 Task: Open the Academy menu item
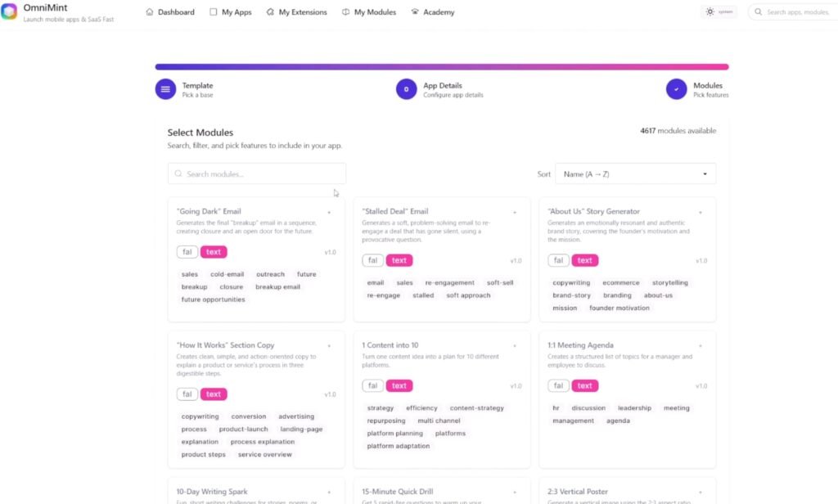(432, 11)
